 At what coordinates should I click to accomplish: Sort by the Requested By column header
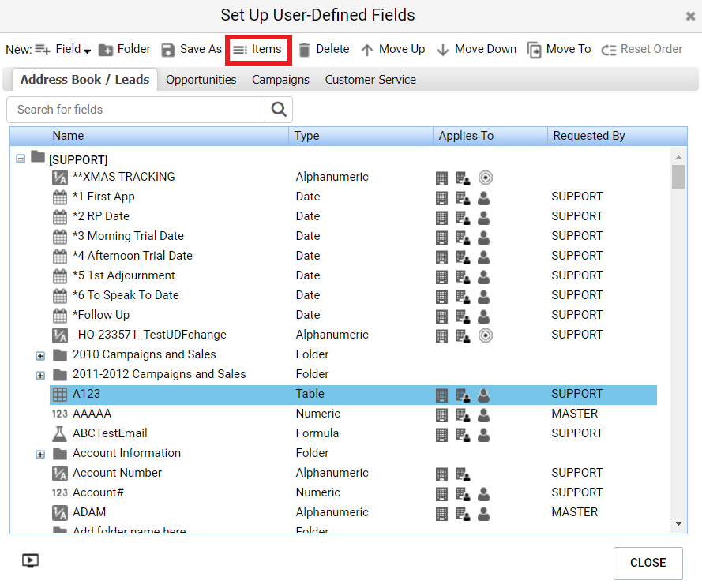(x=588, y=136)
